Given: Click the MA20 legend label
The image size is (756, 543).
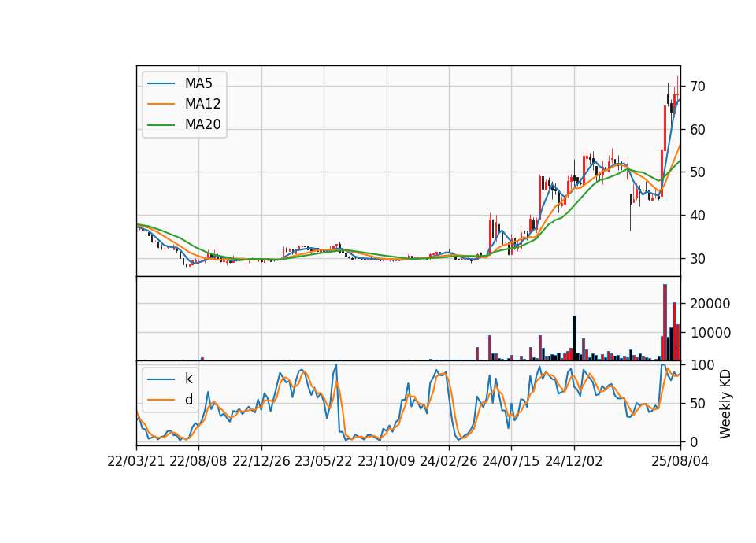Looking at the screenshot, I should (202, 124).
